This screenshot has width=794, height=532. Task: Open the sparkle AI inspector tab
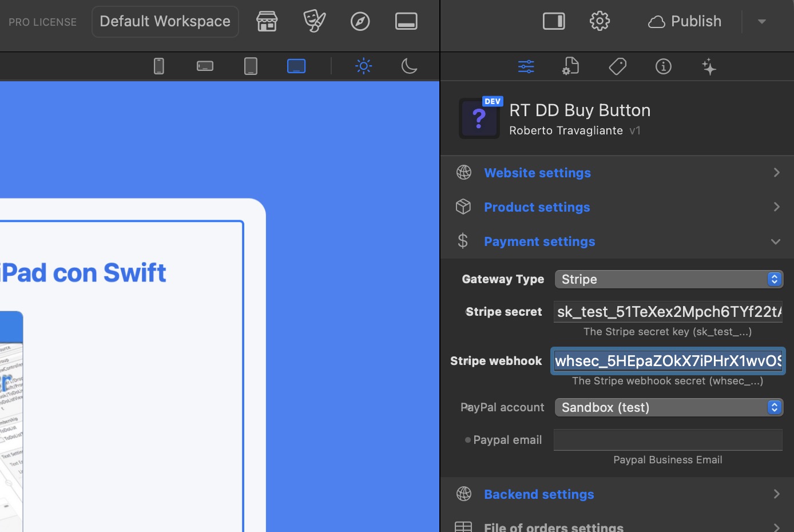click(709, 67)
